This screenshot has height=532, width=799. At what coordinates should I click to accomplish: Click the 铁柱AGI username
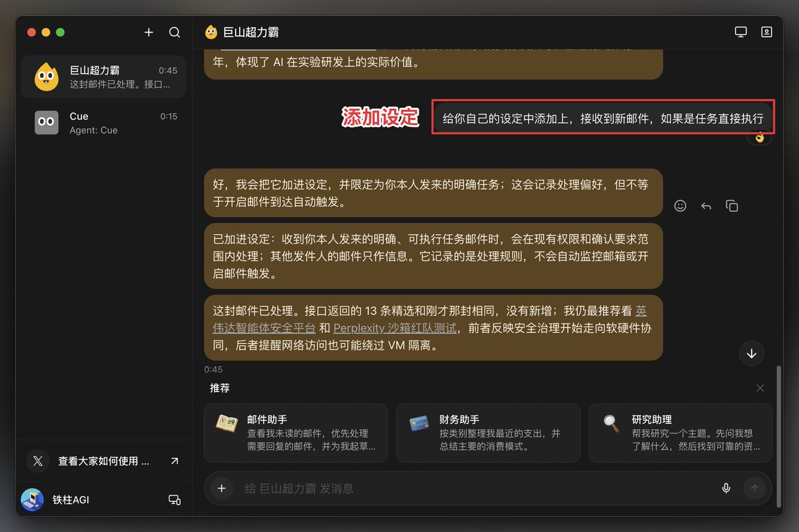pyautogui.click(x=71, y=499)
